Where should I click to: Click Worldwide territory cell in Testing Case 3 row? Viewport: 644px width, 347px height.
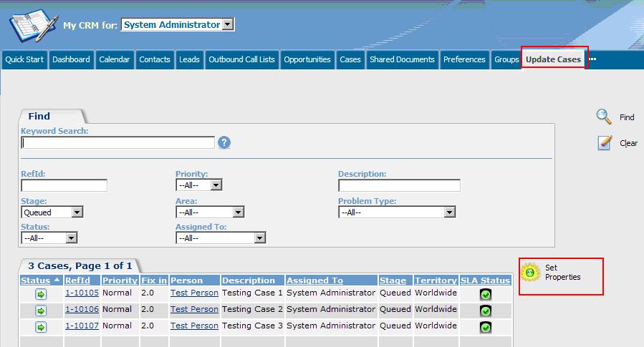(436, 326)
